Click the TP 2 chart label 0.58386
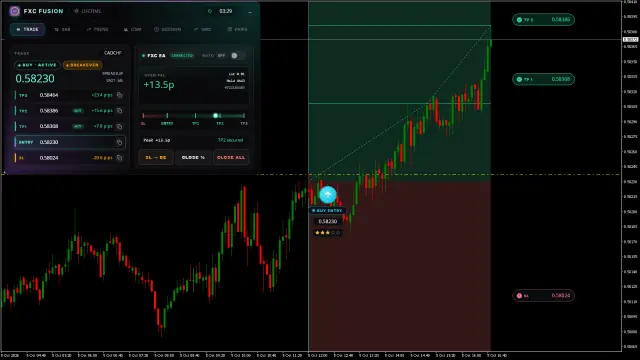This screenshot has width=640, height=360. point(543,20)
